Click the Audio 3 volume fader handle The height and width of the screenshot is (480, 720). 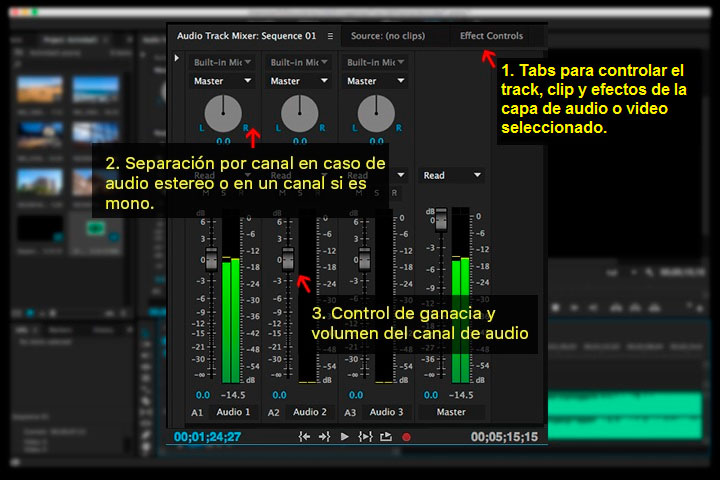(x=365, y=259)
